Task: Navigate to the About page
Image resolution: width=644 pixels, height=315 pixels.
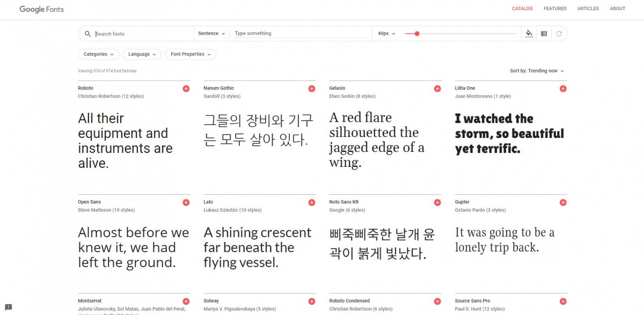Action: point(618,9)
